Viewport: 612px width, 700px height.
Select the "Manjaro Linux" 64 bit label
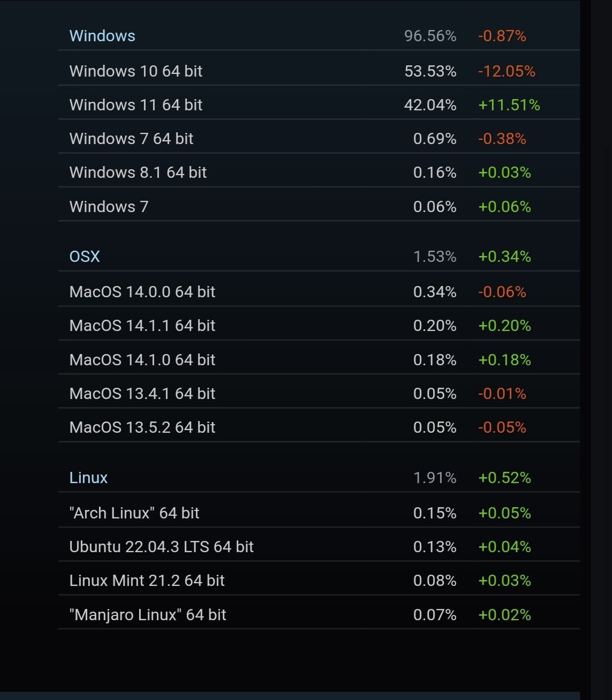148,615
